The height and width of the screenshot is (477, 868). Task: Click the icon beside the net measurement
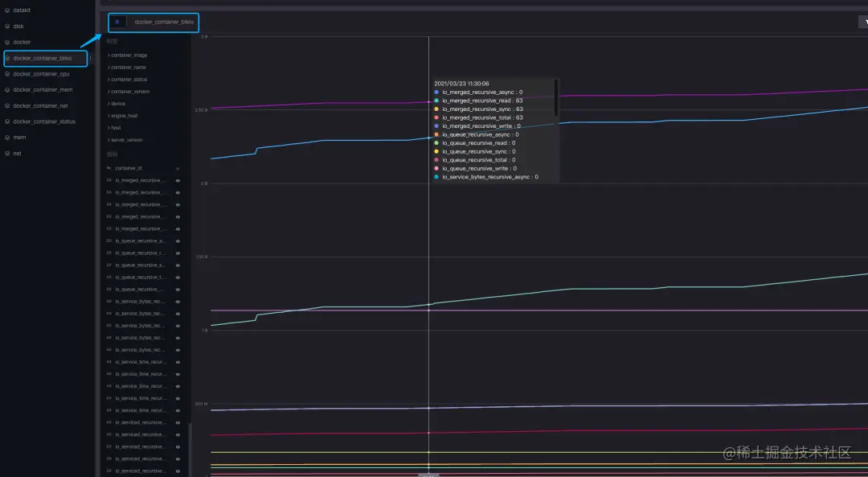click(x=7, y=154)
